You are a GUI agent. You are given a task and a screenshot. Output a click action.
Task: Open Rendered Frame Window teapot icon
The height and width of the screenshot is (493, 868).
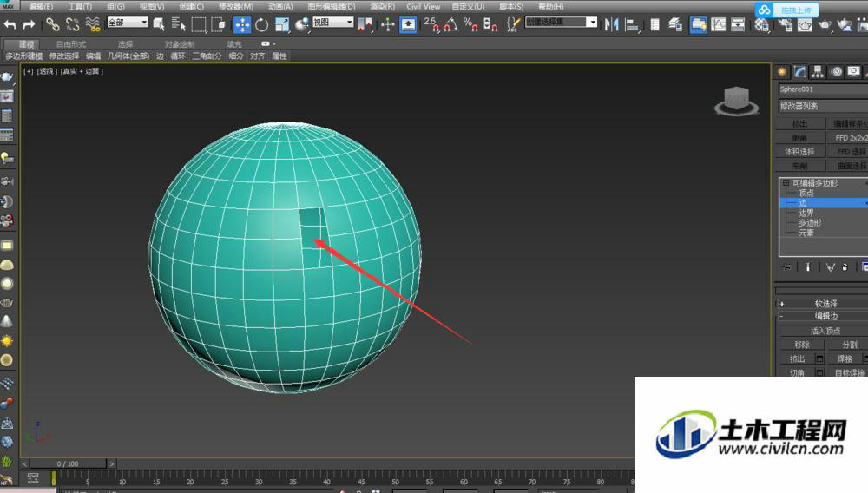(x=805, y=24)
